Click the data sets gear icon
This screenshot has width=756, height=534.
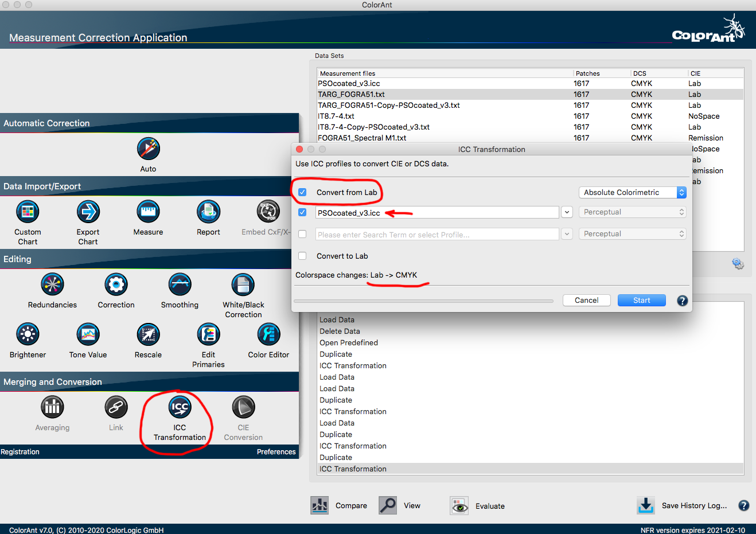tap(738, 264)
